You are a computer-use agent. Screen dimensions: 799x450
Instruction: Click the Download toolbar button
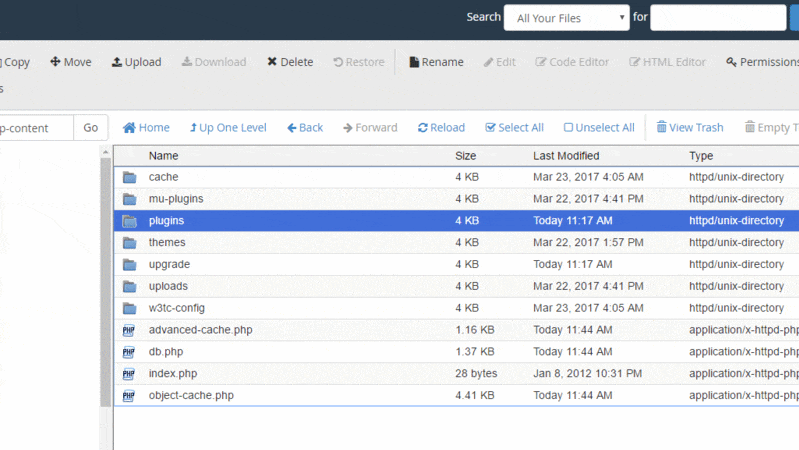point(214,62)
